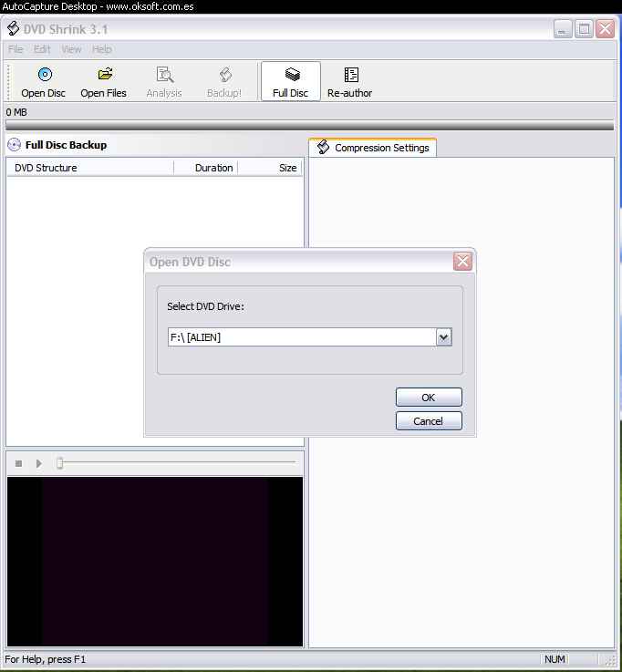Click the Analysis toolbar icon

click(164, 75)
